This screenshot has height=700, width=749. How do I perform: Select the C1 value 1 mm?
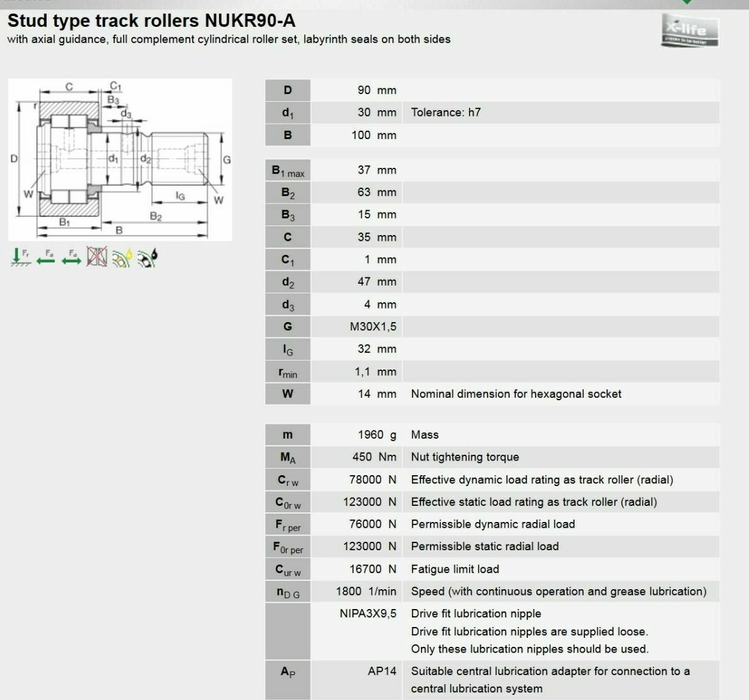click(x=380, y=259)
